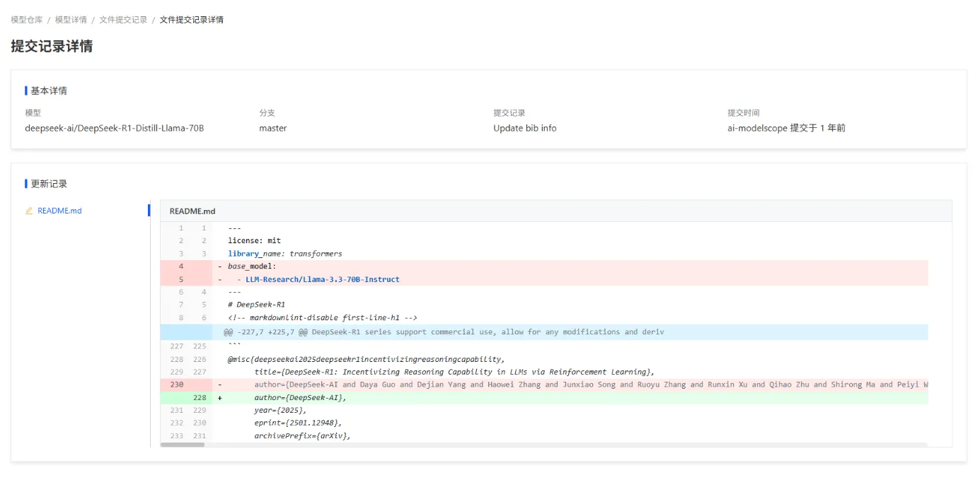Viewport: 980px width, 480px height.
Task: Click the commit message Update bib info
Action: [525, 128]
